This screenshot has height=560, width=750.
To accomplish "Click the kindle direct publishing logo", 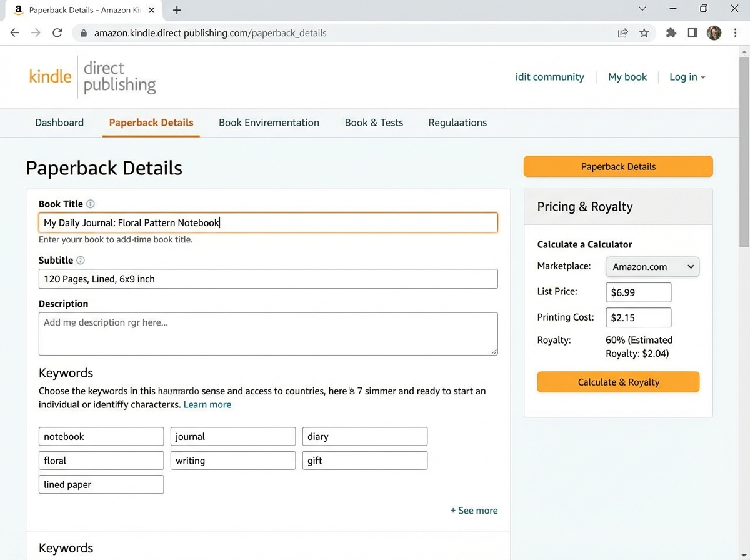I will 92,76.
